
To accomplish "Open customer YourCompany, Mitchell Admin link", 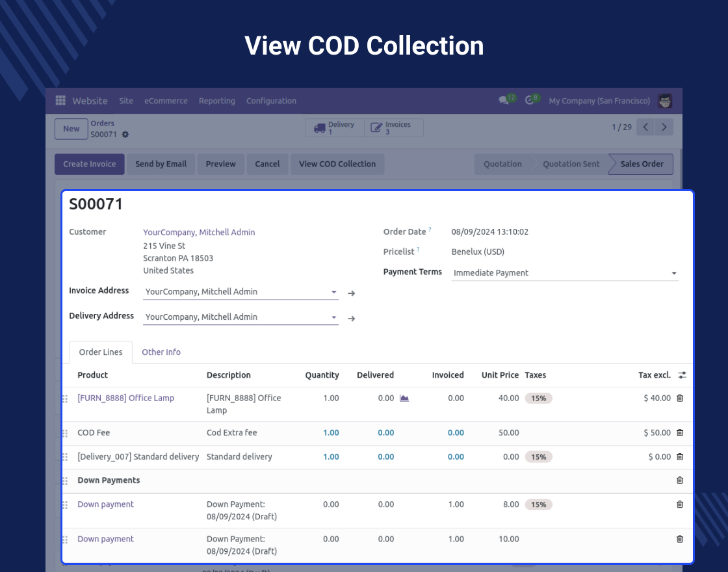I will tap(199, 232).
